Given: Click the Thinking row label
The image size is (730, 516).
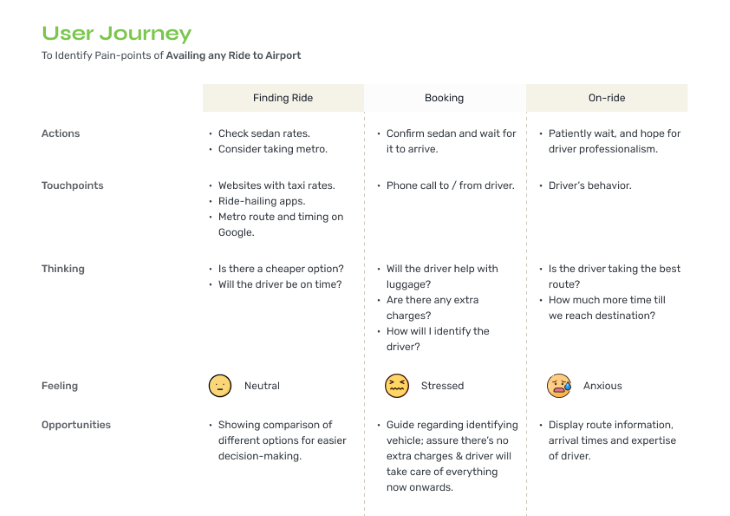Looking at the screenshot, I should [x=63, y=269].
